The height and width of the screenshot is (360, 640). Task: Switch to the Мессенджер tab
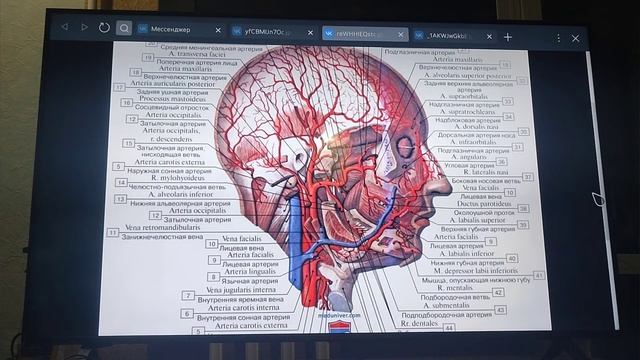(180, 29)
